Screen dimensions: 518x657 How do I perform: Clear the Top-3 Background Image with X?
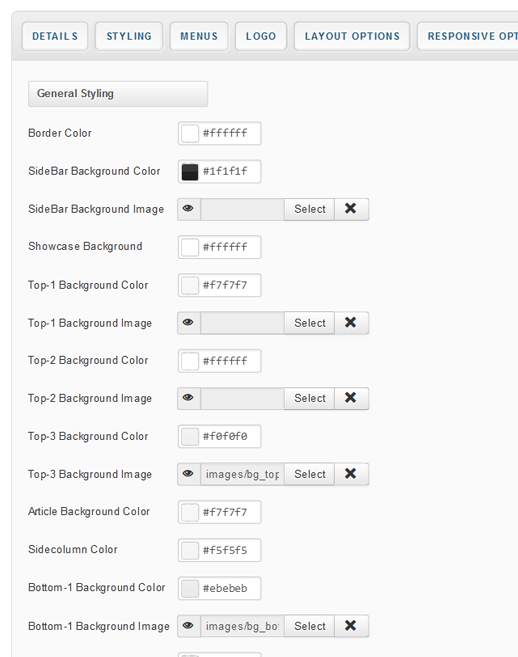click(351, 474)
